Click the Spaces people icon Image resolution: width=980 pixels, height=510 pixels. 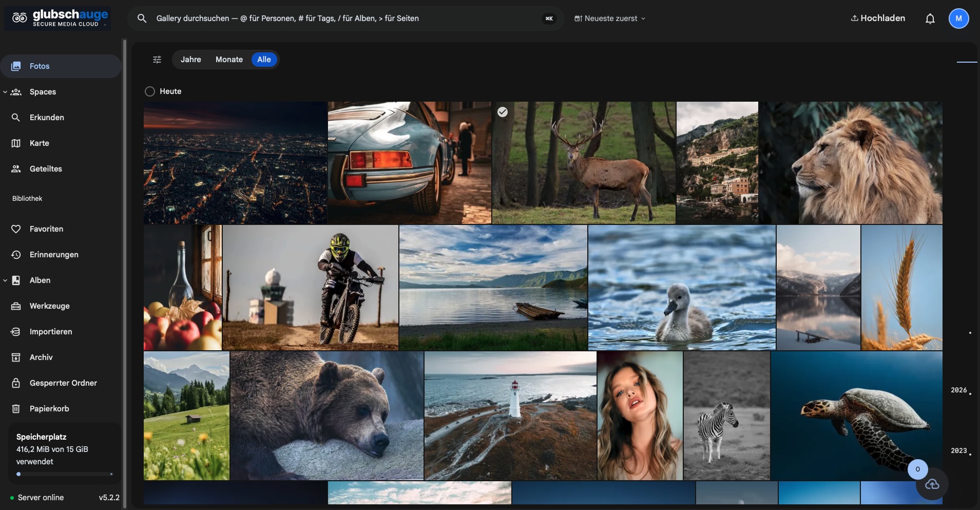click(16, 92)
